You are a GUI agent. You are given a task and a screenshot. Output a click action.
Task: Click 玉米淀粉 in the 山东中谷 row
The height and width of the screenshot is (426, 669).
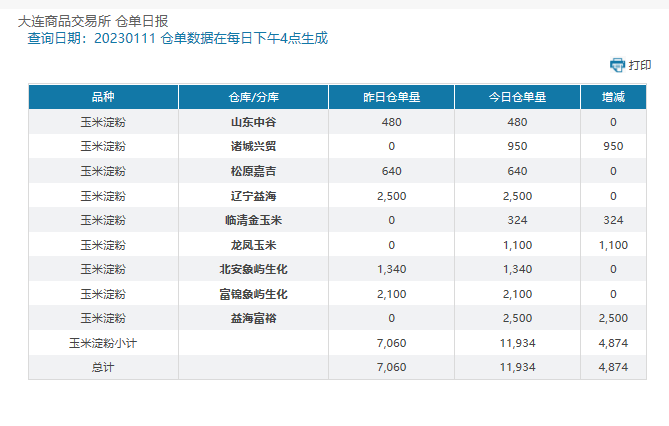click(x=103, y=122)
